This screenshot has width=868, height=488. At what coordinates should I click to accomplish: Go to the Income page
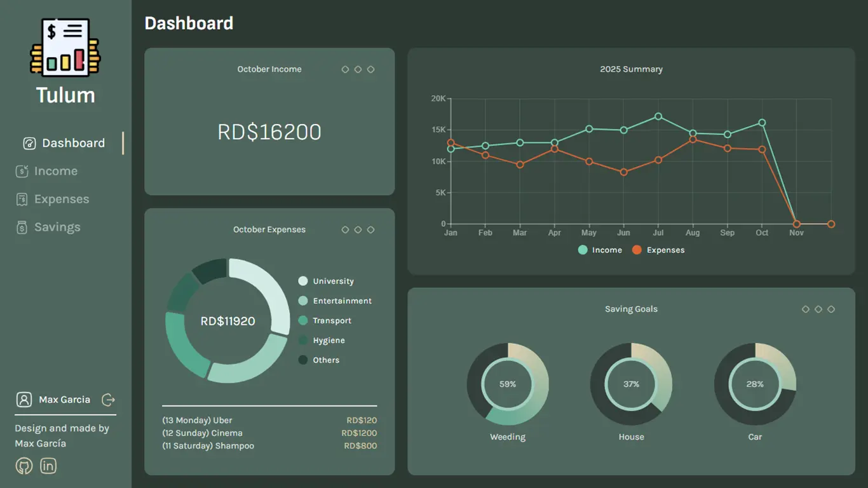pos(56,171)
